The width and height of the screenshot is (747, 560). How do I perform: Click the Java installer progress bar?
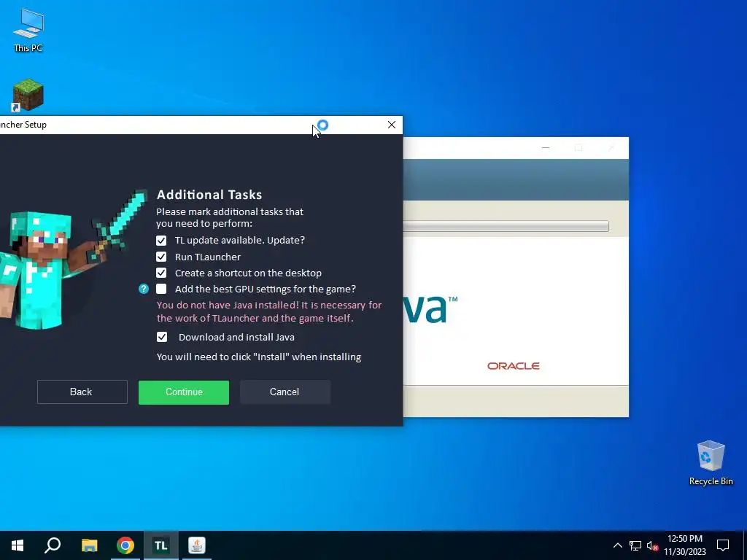pyautogui.click(x=506, y=226)
